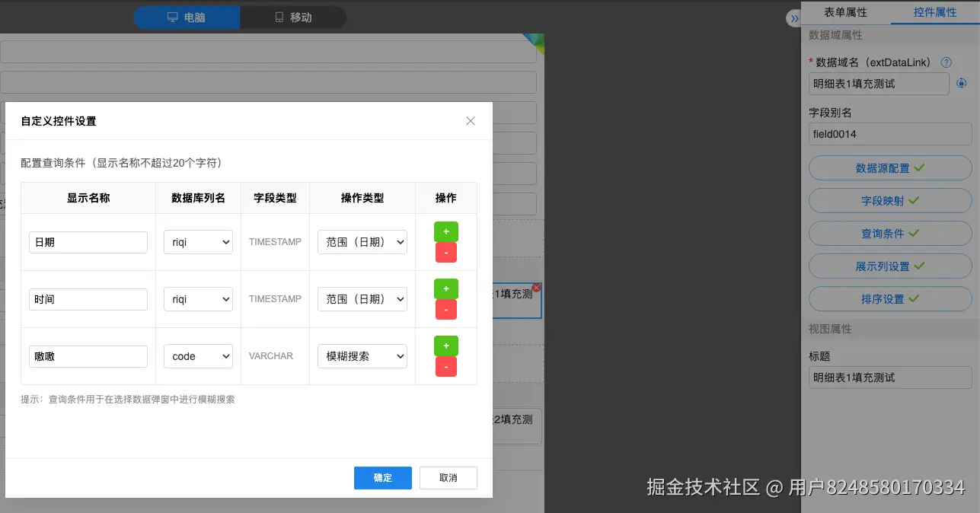Open the 表单属性 tab
980x513 pixels.
845,12
